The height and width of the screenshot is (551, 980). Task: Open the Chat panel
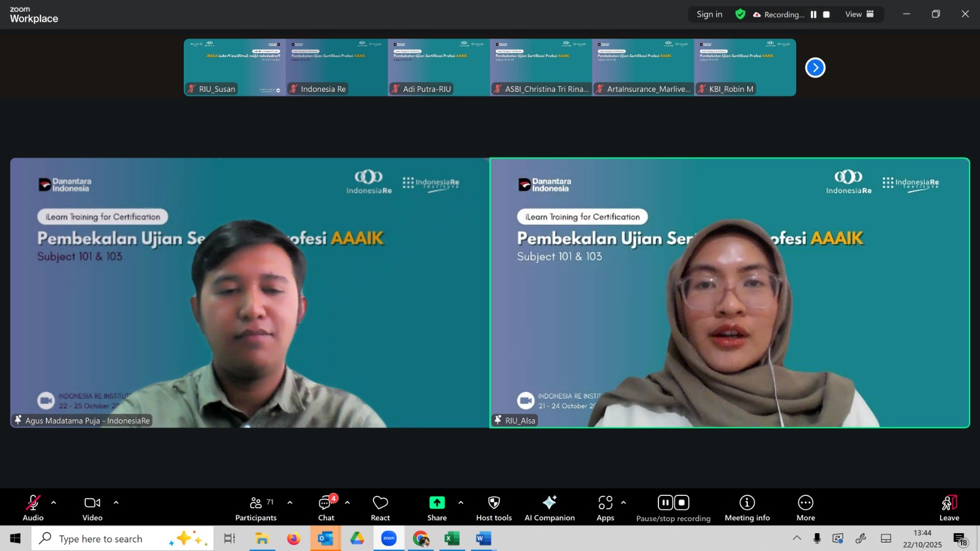tap(326, 508)
